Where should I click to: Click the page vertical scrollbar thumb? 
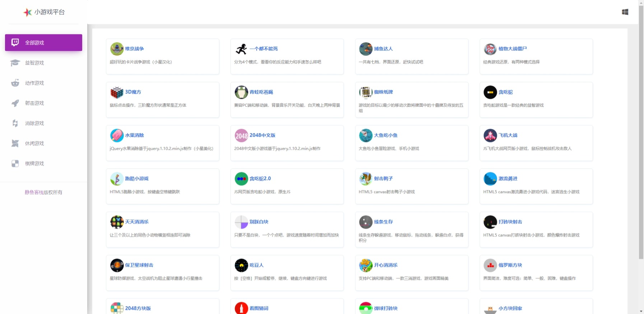click(641, 129)
